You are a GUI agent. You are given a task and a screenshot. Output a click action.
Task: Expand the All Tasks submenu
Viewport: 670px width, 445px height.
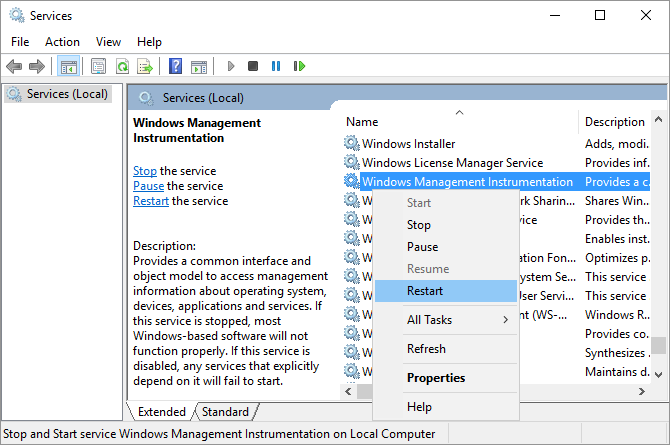tap(445, 320)
